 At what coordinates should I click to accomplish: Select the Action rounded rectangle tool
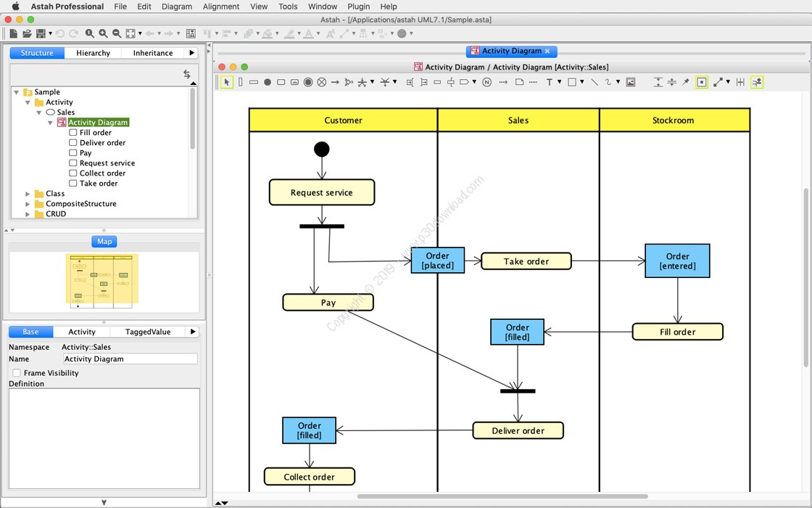point(281,82)
